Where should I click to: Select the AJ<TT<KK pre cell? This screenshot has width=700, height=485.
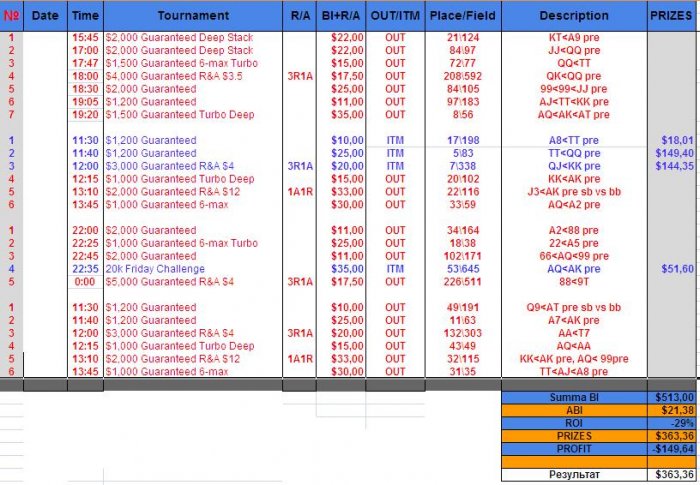click(574, 102)
